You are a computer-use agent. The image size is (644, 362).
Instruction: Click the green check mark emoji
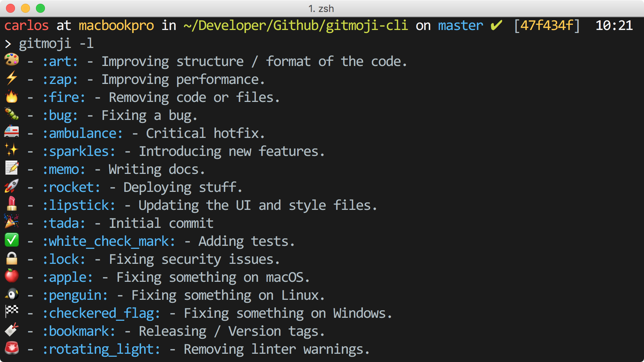[x=12, y=240]
